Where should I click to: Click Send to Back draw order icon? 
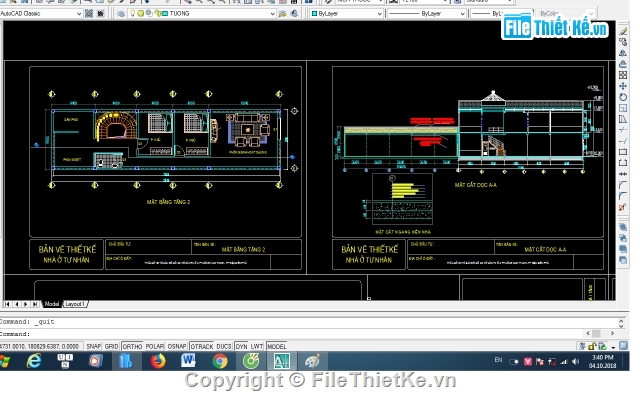(x=623, y=238)
